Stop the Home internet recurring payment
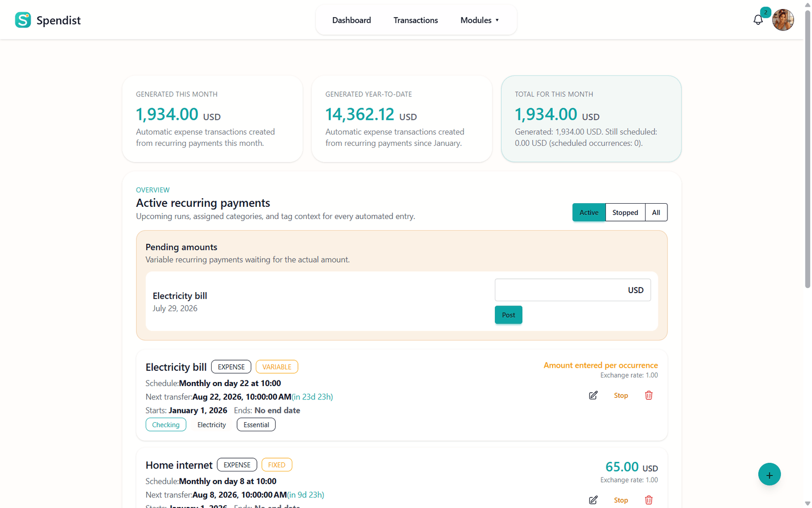Viewport: 812px width, 508px height. coord(621,500)
